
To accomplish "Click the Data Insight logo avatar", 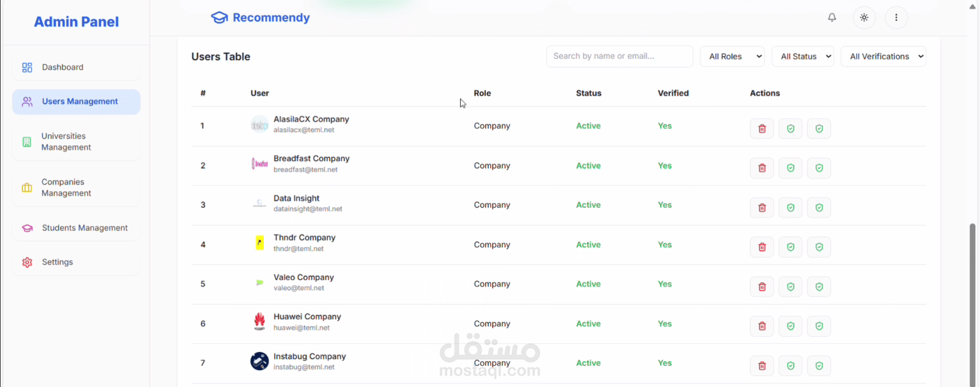I will pos(259,203).
